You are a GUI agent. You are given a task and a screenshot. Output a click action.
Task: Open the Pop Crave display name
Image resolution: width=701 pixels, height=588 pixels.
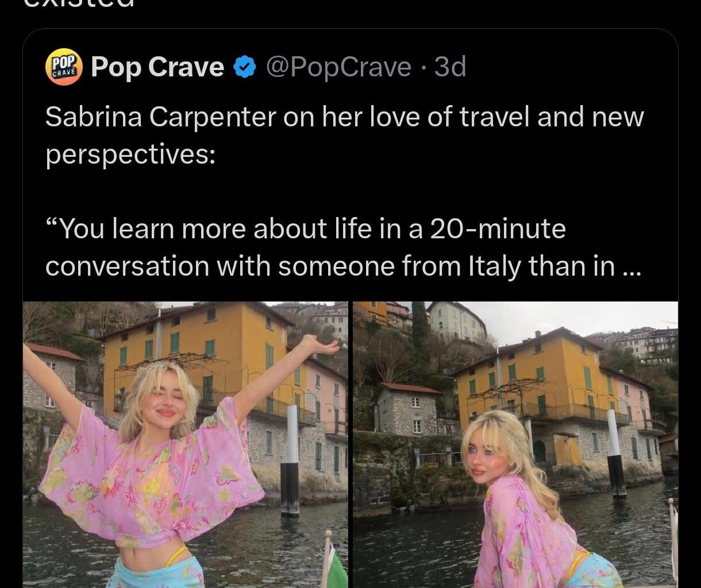point(157,68)
